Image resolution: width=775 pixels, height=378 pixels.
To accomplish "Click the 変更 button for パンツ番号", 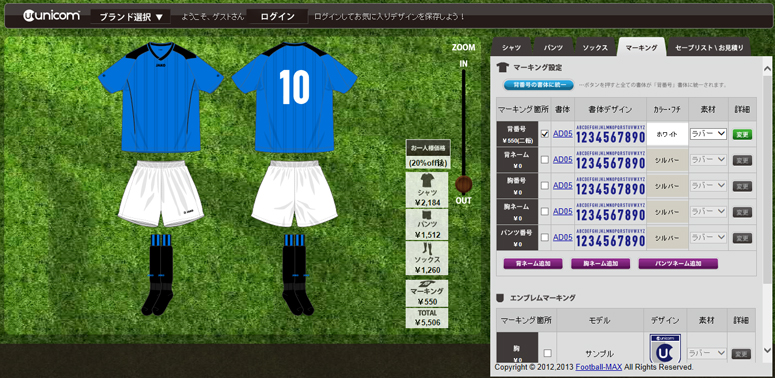I will [742, 238].
